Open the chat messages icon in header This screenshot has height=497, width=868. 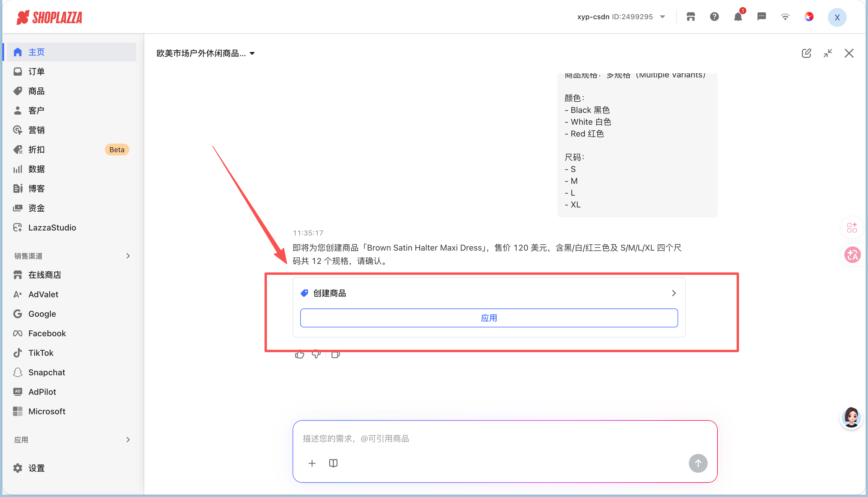point(761,17)
